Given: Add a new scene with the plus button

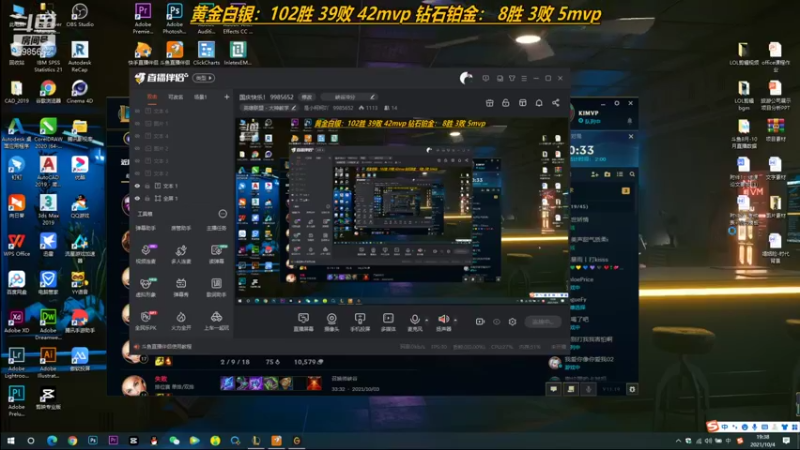Looking at the screenshot, I should pyautogui.click(x=227, y=97).
